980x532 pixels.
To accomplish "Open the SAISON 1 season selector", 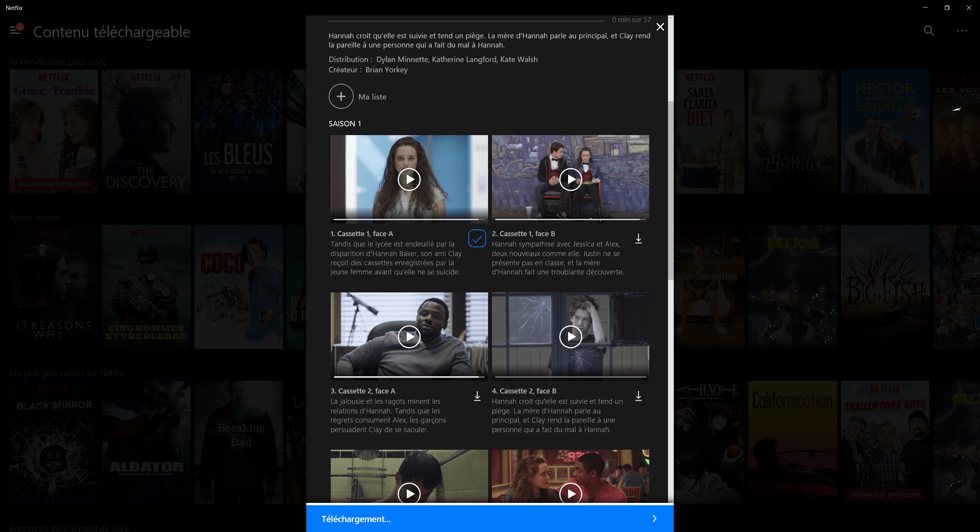I will tap(345, 124).
